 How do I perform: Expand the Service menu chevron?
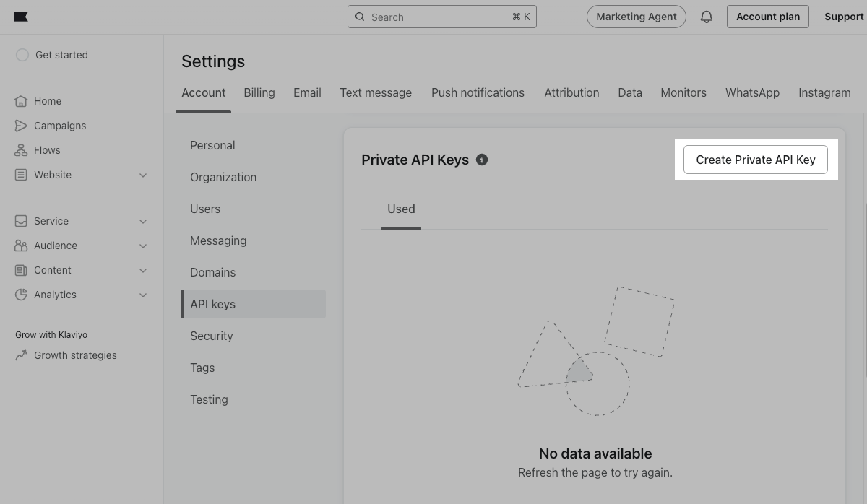point(143,221)
